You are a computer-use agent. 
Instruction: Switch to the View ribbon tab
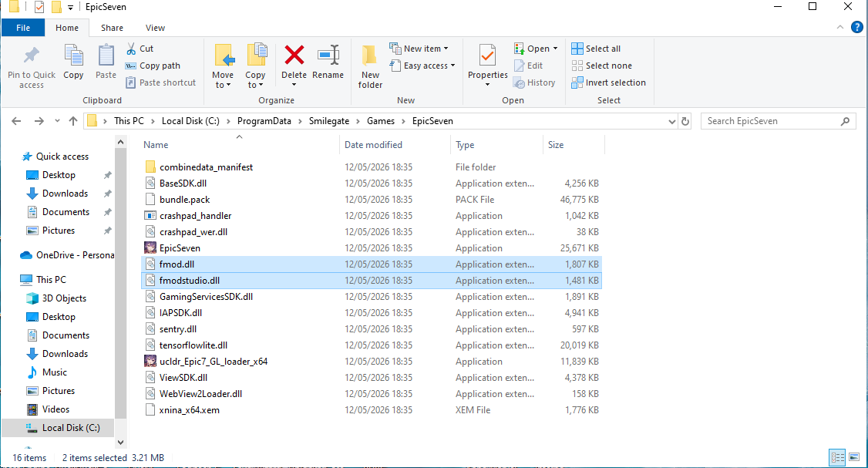(155, 28)
